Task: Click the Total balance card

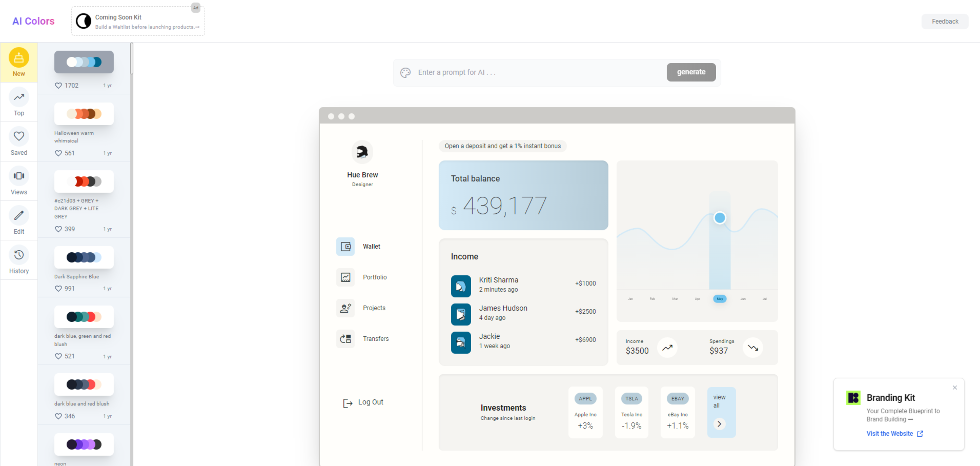Action: pyautogui.click(x=523, y=195)
